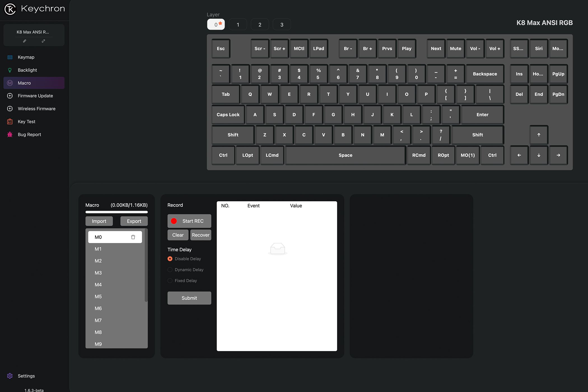Click the Keymap sidebar icon
588x392 pixels.
tap(10, 57)
